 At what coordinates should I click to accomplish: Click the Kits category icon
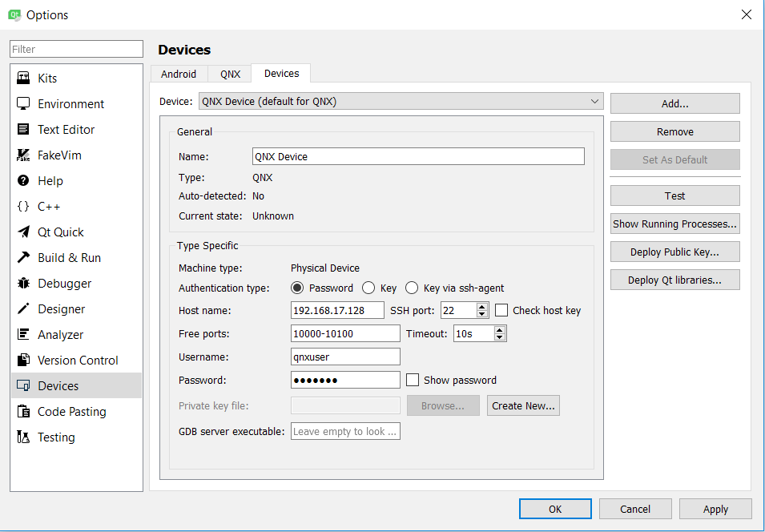coord(23,78)
